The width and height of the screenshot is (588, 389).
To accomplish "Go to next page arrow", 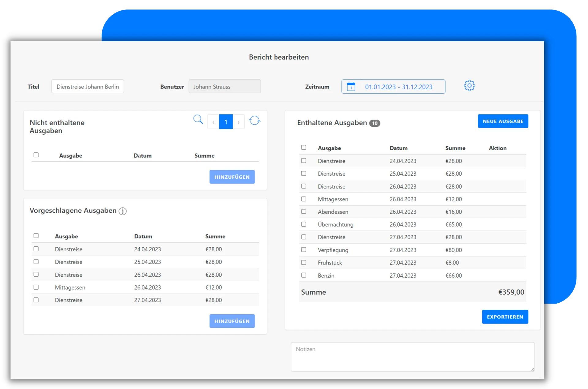I will click(239, 122).
